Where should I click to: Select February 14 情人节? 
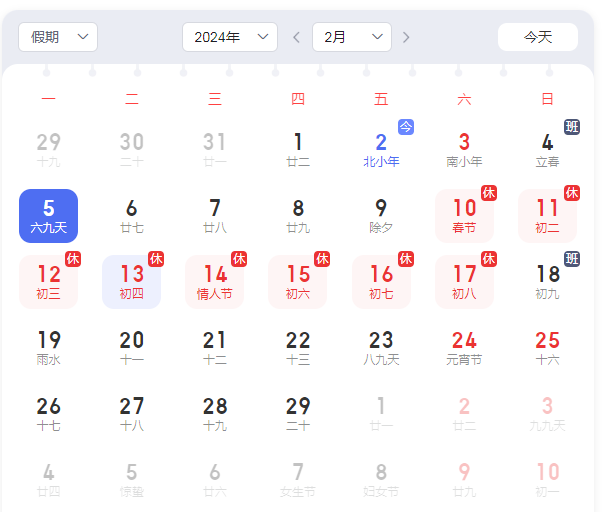215,282
